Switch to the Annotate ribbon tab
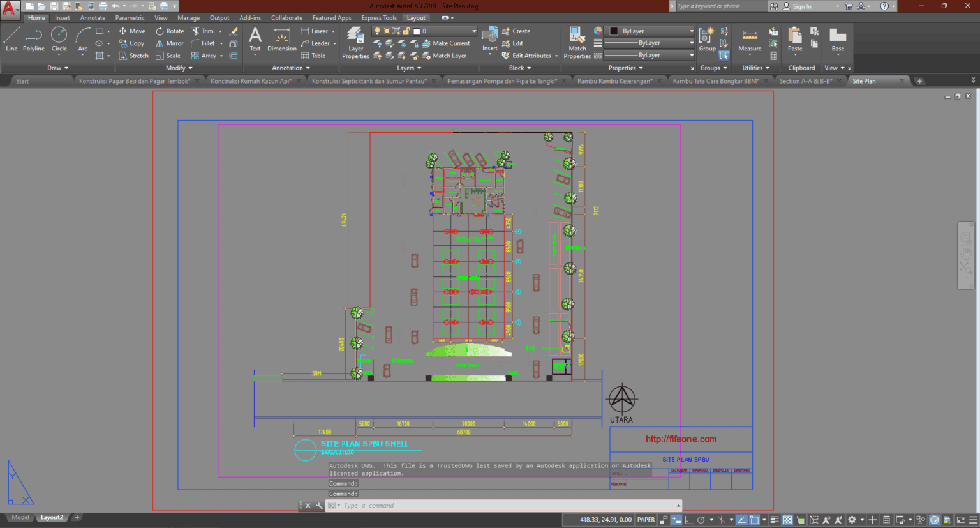 (x=92, y=17)
